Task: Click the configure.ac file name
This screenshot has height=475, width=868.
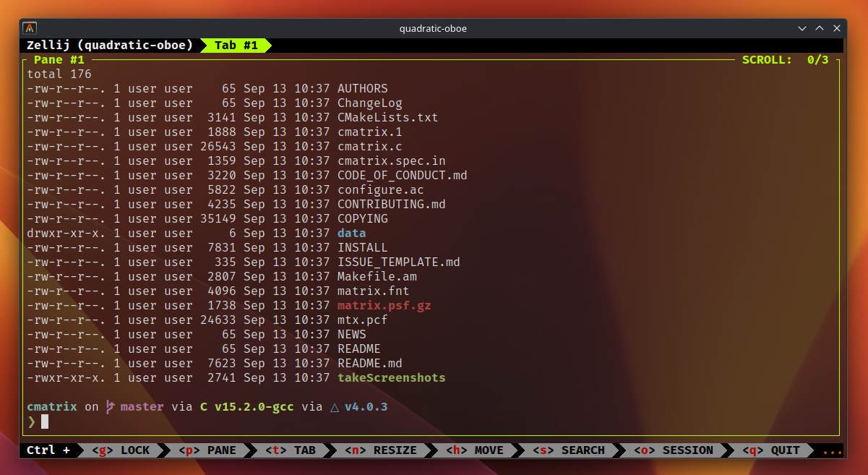Action: (x=381, y=190)
